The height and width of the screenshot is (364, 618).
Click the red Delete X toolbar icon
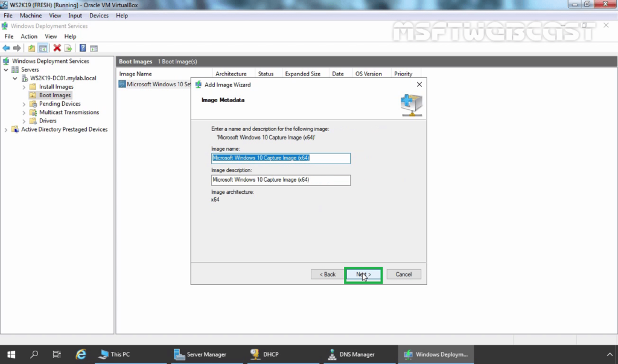click(x=57, y=48)
